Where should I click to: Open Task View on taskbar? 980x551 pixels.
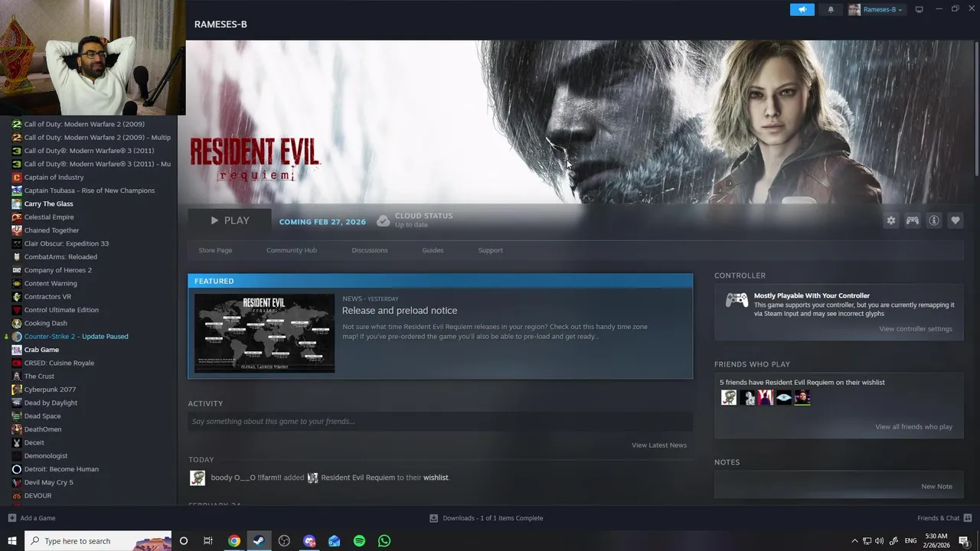(207, 541)
